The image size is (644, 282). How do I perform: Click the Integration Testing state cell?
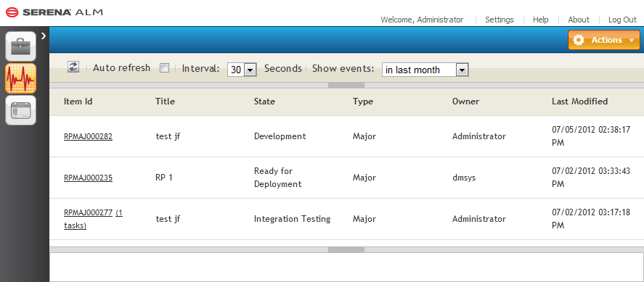click(x=292, y=219)
